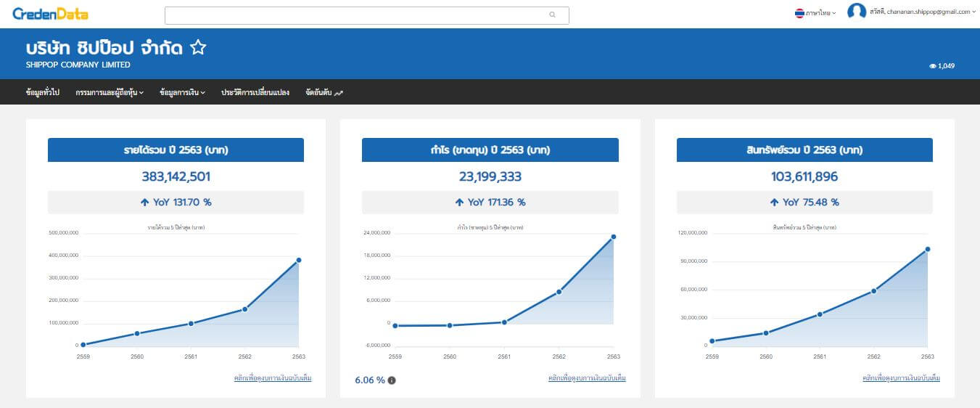Click the 2559 data point on profit chart
Image resolution: width=980 pixels, height=408 pixels.
coord(395,326)
